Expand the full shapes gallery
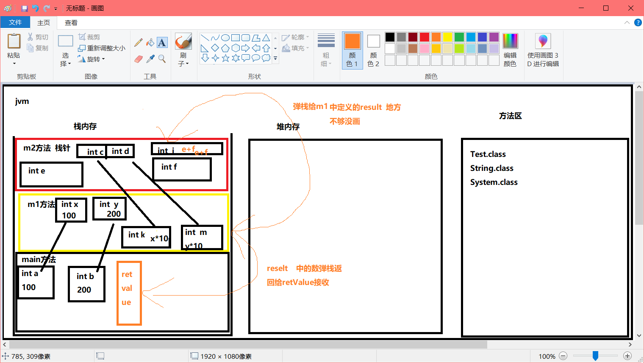Viewport: 644px width, 363px height. (275, 58)
